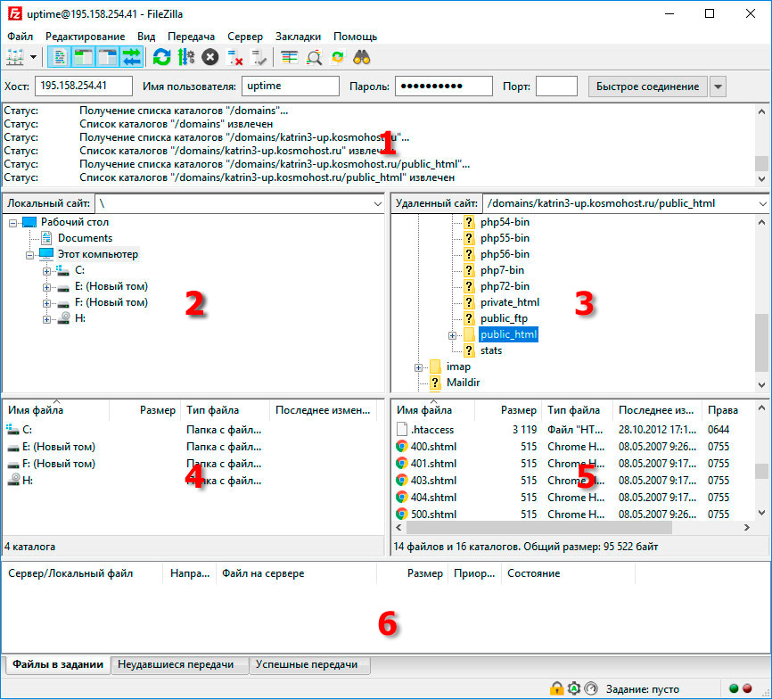The width and height of the screenshot is (772, 700).
Task: Select Maildir remote folder
Action: [463, 383]
